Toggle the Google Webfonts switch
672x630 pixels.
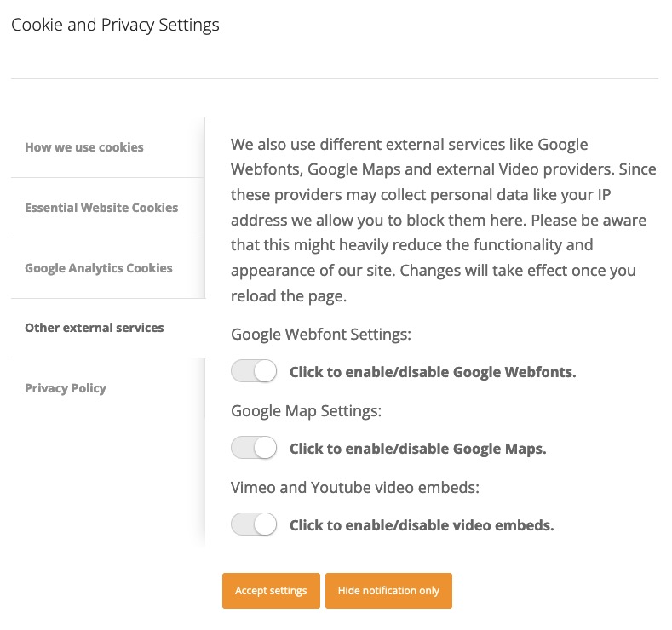click(254, 371)
